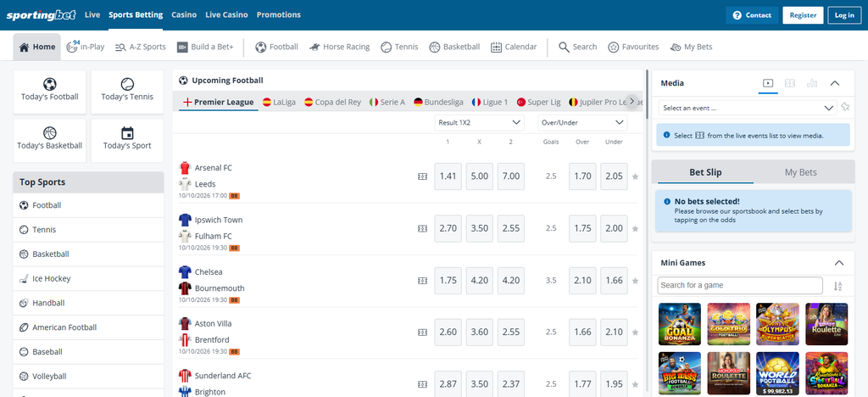Viewport: 868px width, 397px height.
Task: Favourite the Ipswich Town vs Fulham match
Action: pos(635,229)
